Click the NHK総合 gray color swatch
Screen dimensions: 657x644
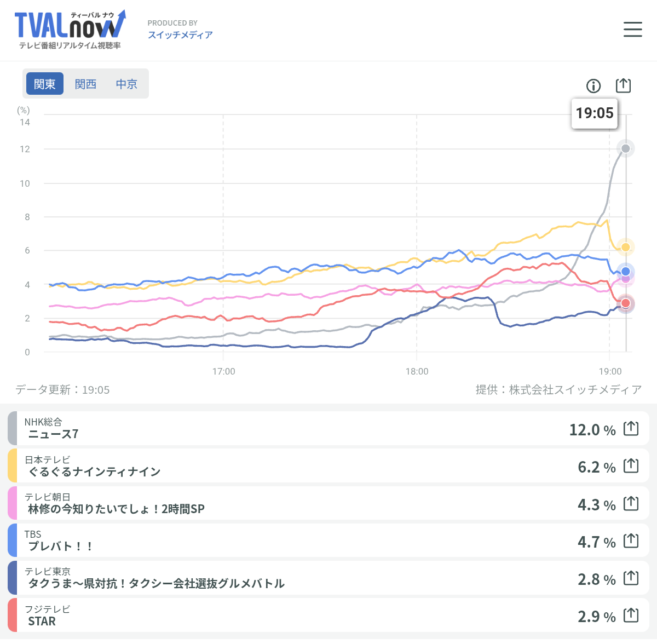tap(12, 428)
